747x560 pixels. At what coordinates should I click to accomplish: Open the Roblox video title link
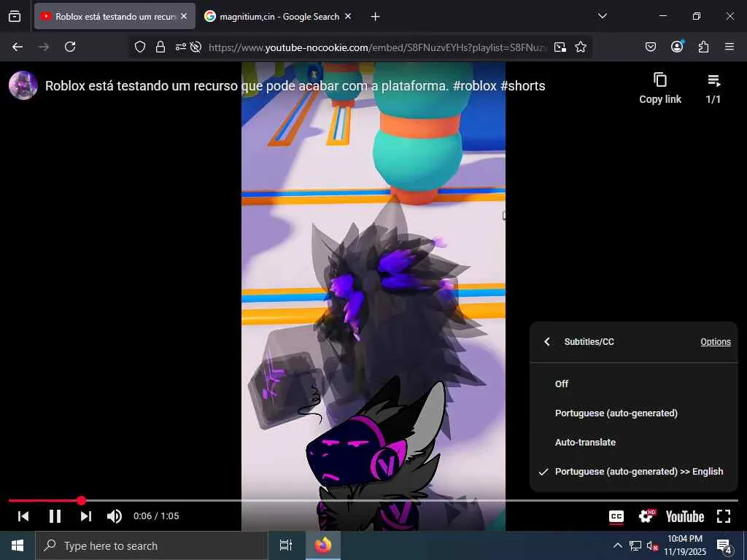point(295,86)
